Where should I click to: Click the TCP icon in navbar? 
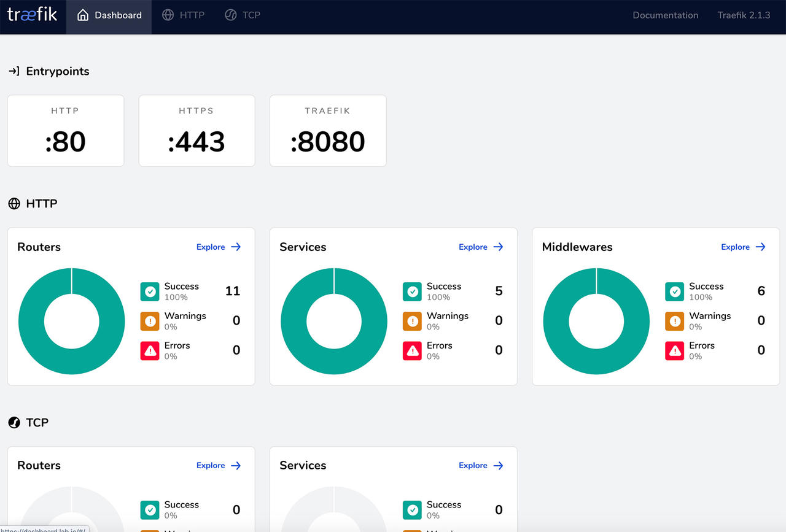click(230, 15)
